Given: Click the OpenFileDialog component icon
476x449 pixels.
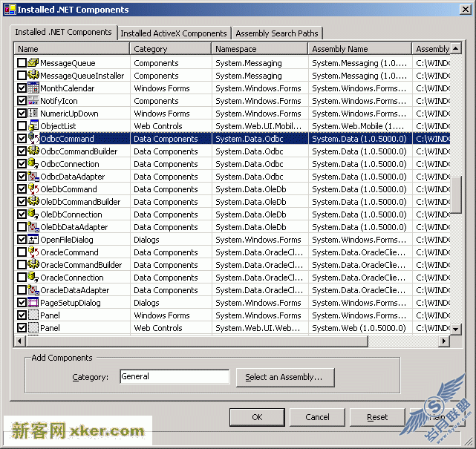Looking at the screenshot, I should [x=33, y=240].
